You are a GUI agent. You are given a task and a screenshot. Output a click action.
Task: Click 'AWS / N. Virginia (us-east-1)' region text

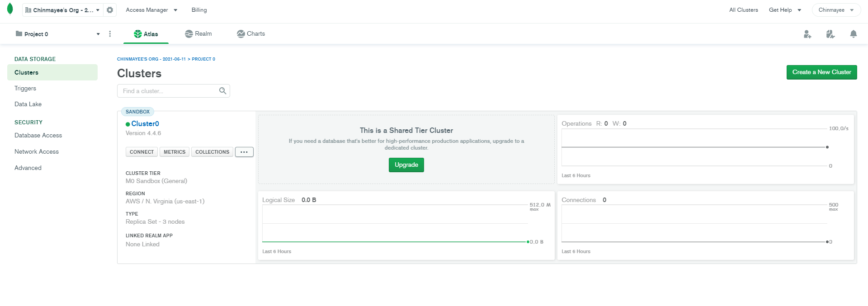(165, 202)
